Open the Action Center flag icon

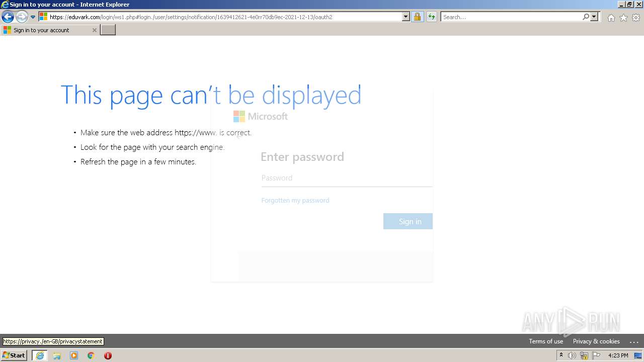(x=596, y=355)
